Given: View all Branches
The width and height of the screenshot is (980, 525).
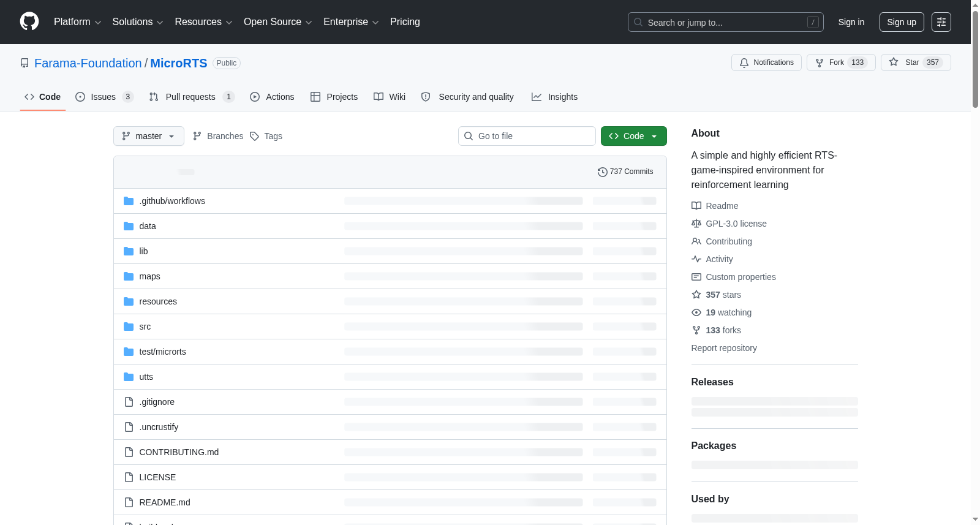Looking at the screenshot, I should (x=218, y=136).
